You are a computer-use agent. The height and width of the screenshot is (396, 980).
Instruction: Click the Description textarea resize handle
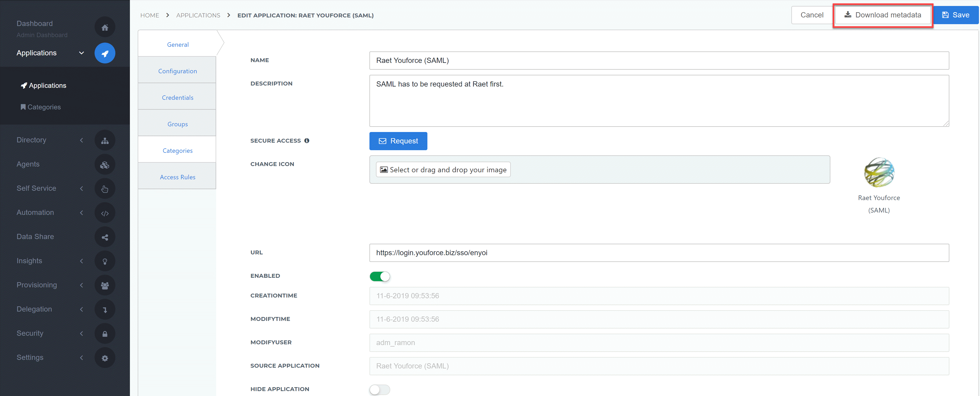946,124
